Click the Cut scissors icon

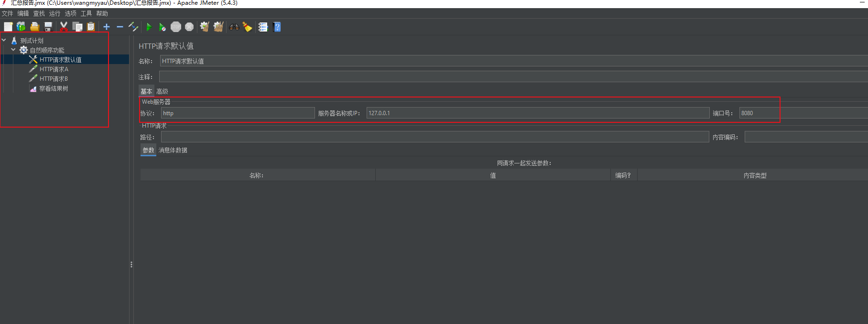click(64, 27)
